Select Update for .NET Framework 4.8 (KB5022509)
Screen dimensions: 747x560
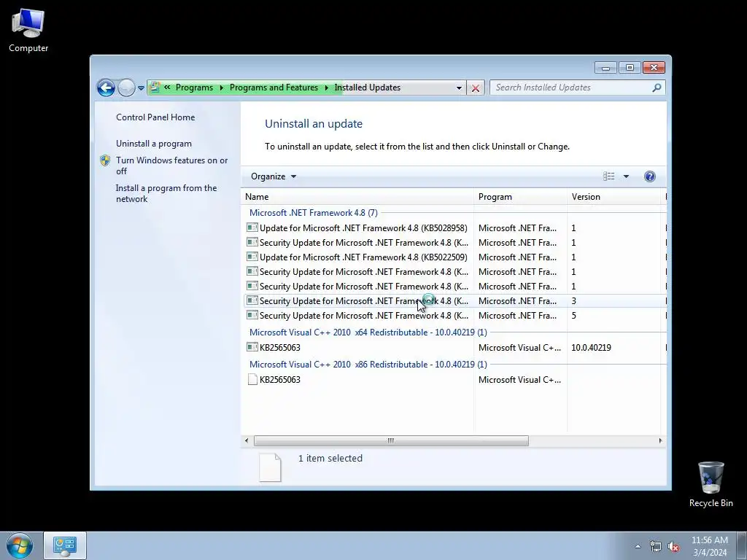coord(363,257)
